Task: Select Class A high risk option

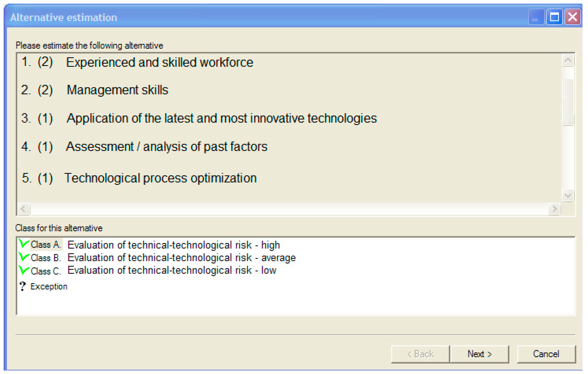Action: [x=173, y=245]
